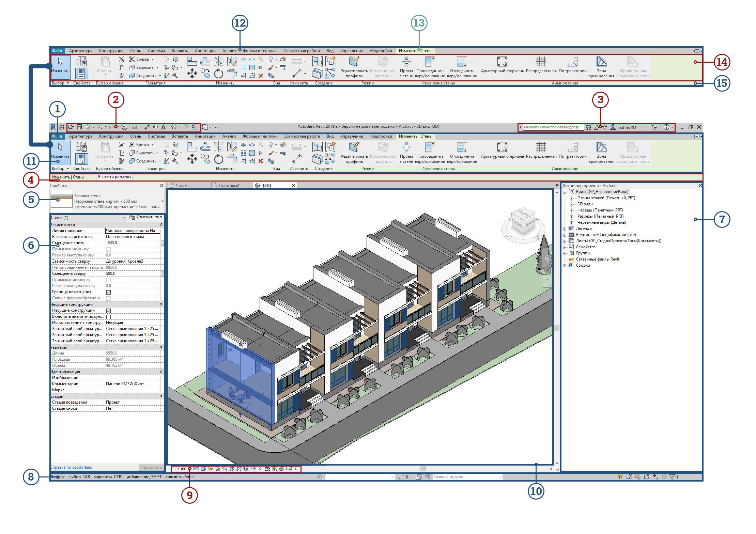This screenshot has height=534, width=756.
Task: Click the Справка по свойствам link
Action: click(71, 467)
